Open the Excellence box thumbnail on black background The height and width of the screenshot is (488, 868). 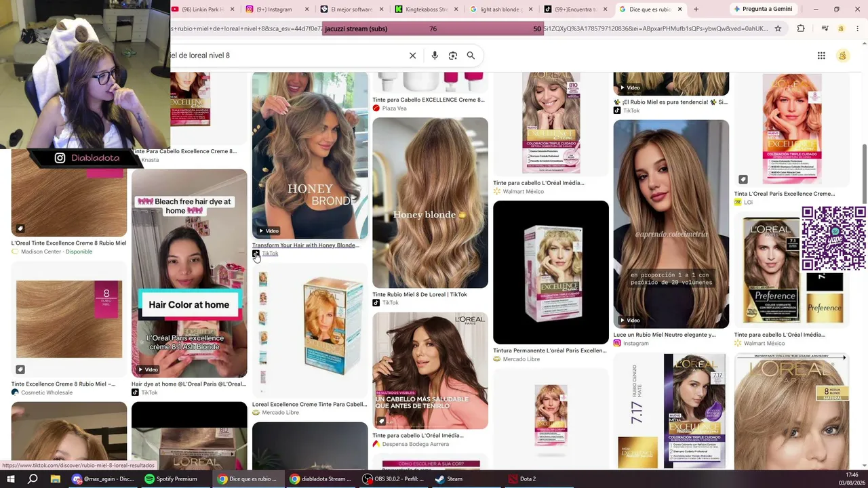coord(551,272)
